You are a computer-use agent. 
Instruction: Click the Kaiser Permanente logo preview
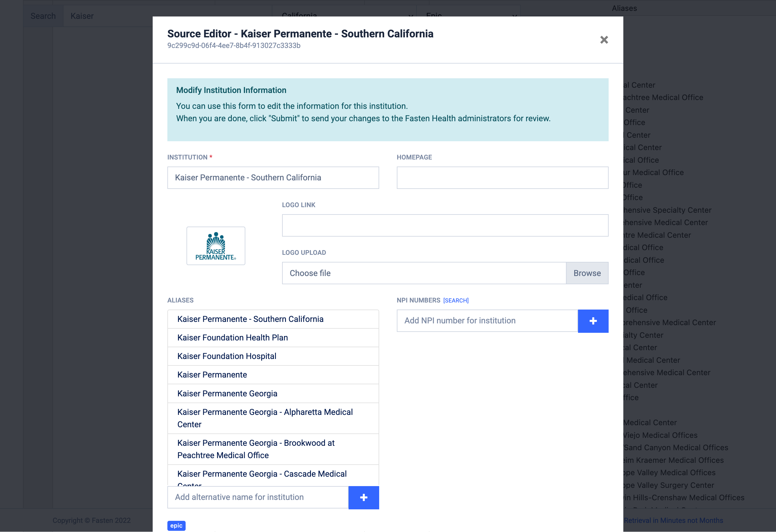click(216, 246)
